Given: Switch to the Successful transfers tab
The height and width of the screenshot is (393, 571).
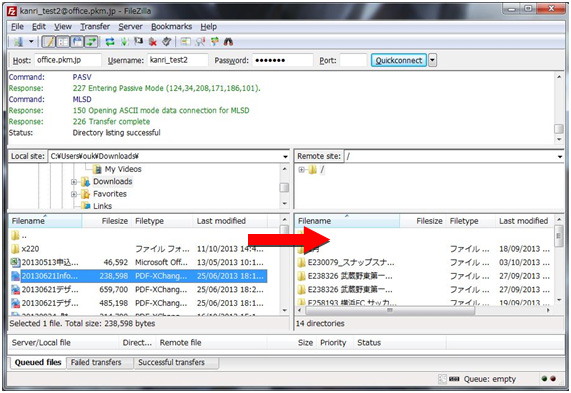Looking at the screenshot, I should point(171,362).
